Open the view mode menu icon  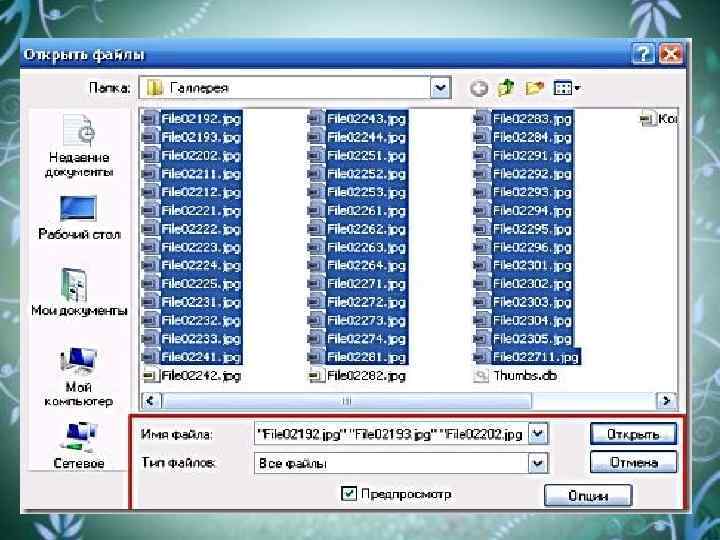coord(567,88)
